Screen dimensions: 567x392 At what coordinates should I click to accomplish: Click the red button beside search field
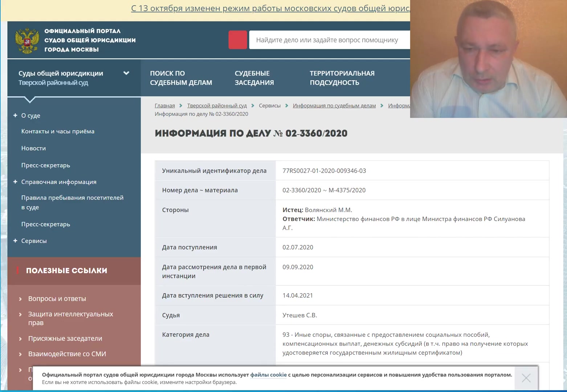tap(238, 40)
